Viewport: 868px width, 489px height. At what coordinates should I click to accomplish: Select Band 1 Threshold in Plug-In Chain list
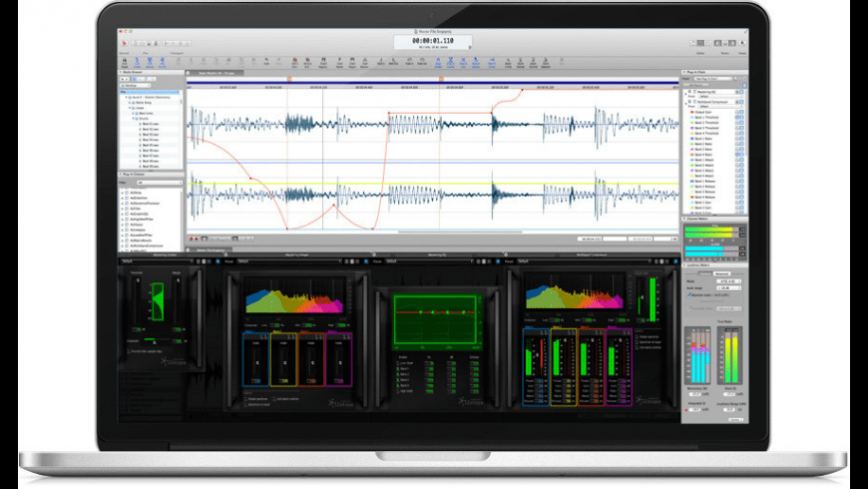click(707, 118)
